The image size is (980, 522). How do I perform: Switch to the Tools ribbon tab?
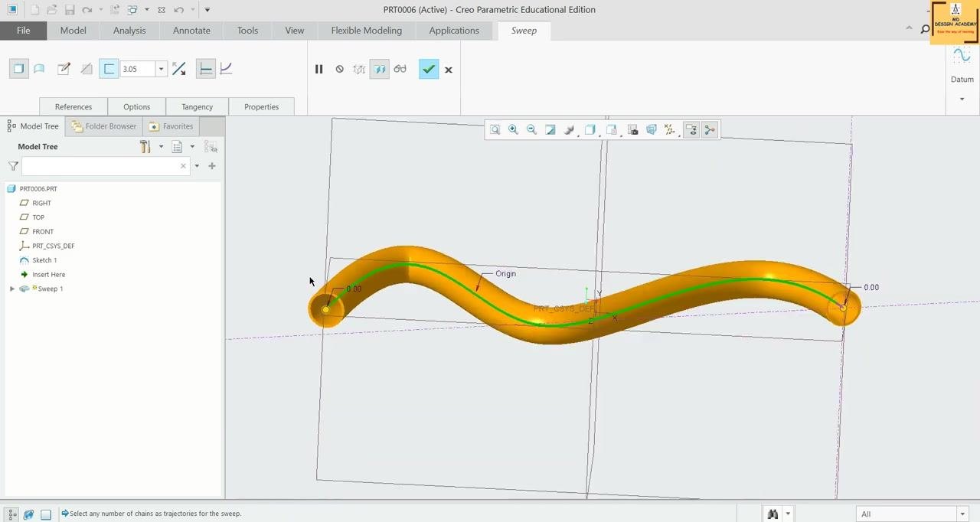pyautogui.click(x=247, y=31)
